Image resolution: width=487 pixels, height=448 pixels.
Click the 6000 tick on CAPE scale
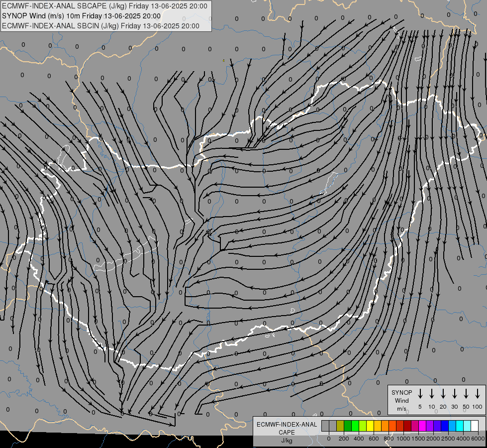coord(478,439)
